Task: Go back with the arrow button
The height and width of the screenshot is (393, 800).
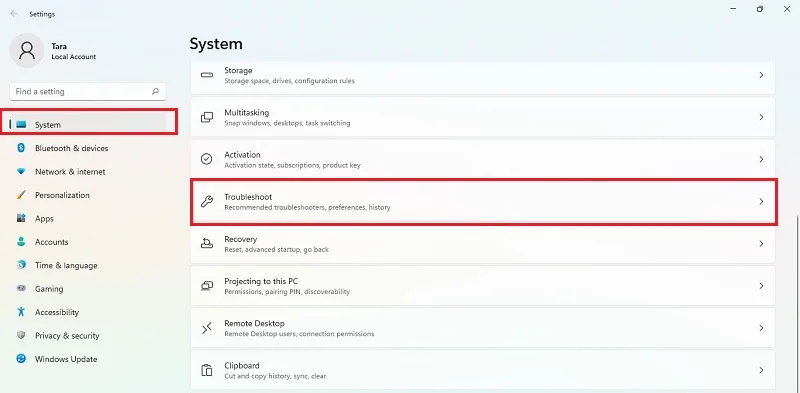Action: coord(14,14)
